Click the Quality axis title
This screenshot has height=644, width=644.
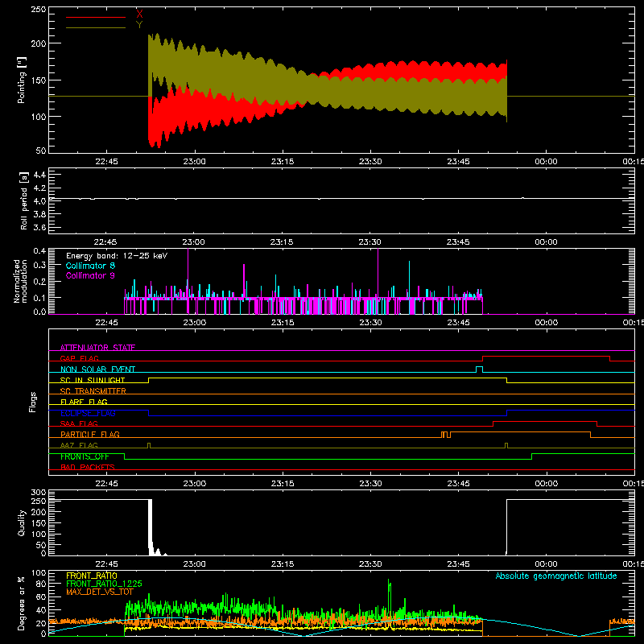(22, 522)
